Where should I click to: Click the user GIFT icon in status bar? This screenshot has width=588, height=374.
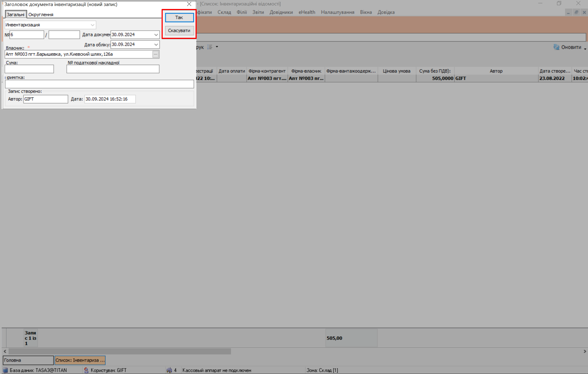pos(86,370)
